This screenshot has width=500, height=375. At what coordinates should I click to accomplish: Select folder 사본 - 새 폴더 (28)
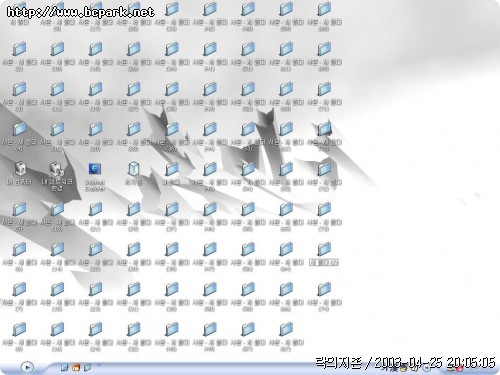point(133,136)
